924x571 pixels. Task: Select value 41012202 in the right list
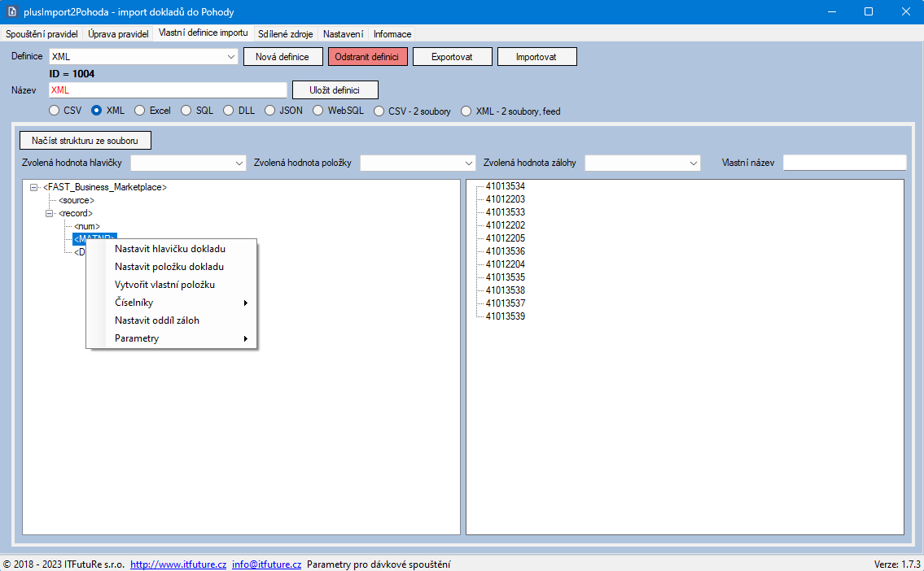505,225
